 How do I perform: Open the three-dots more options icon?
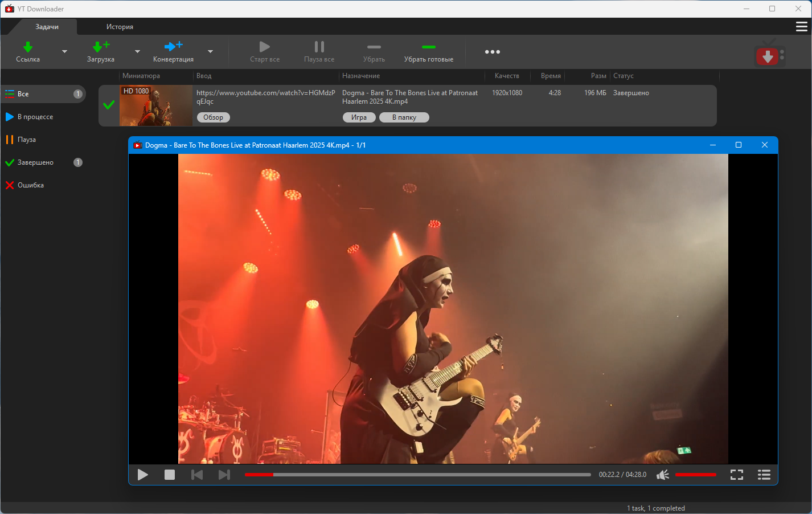point(492,52)
